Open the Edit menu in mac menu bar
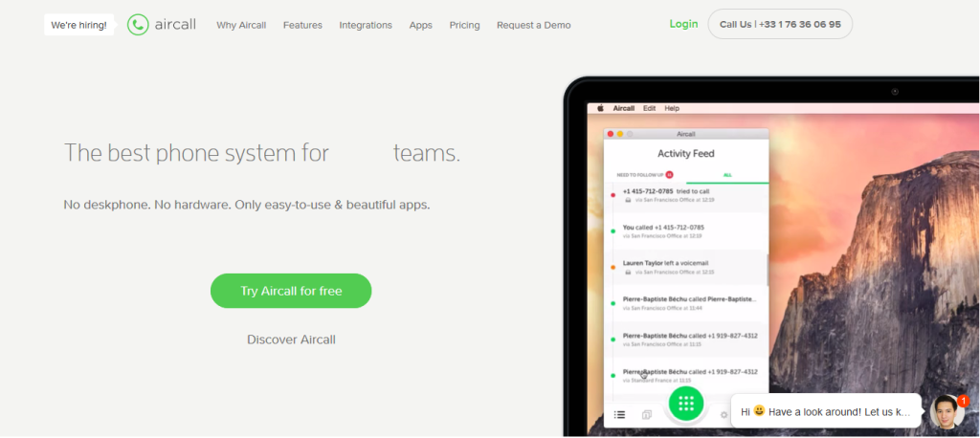This screenshot has width=980, height=438. tap(650, 108)
